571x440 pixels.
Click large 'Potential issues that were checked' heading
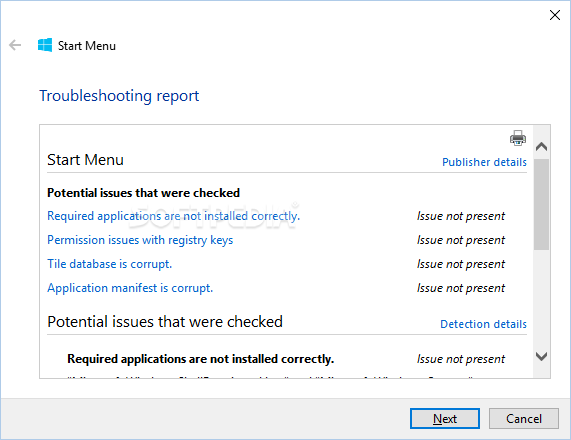point(165,322)
